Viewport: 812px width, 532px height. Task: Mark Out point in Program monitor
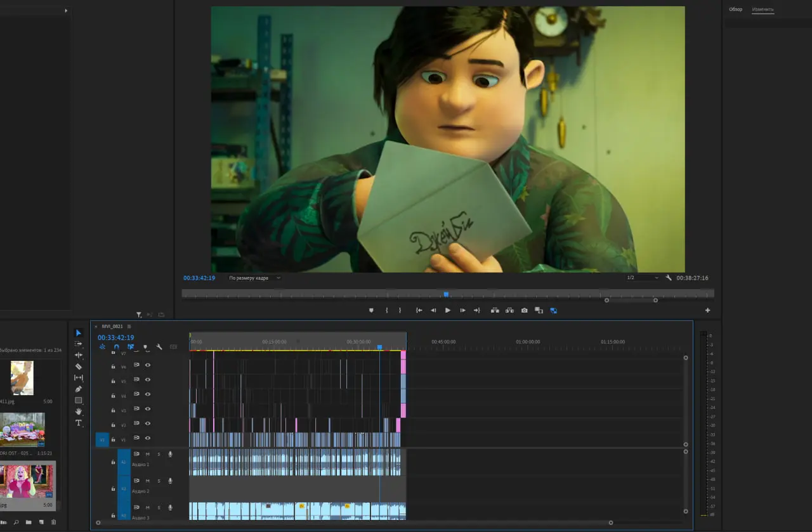400,310
